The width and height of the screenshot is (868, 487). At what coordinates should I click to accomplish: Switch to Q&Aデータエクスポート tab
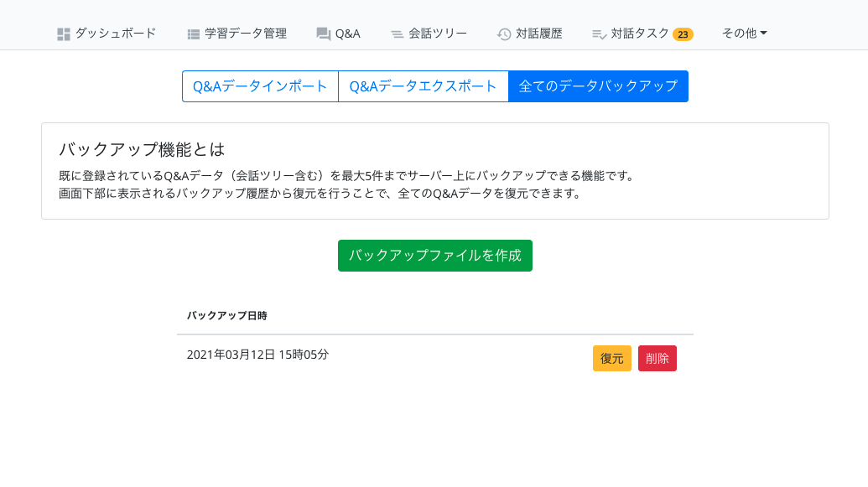point(424,86)
